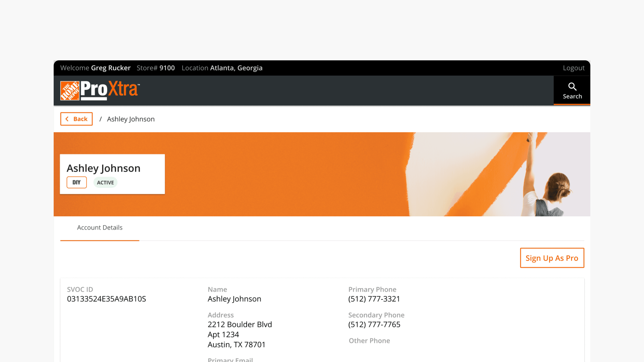Open the Account Details tab

pos(99,228)
